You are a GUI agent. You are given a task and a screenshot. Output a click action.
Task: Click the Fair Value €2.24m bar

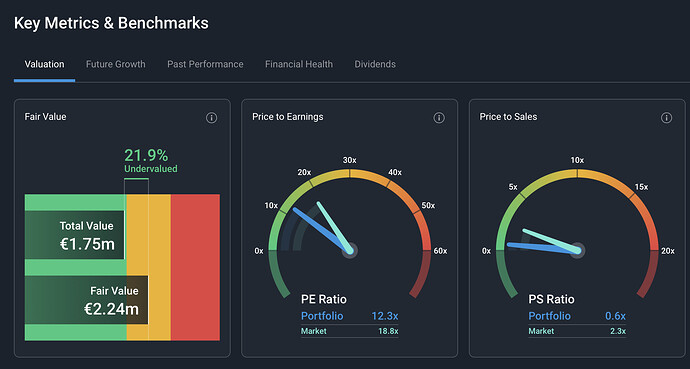click(x=86, y=300)
